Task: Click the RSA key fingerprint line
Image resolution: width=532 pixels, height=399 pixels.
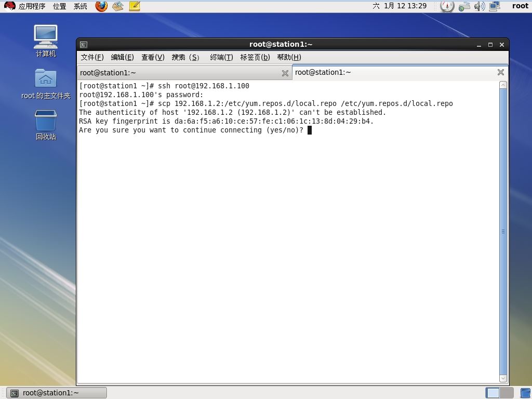Action: point(227,121)
